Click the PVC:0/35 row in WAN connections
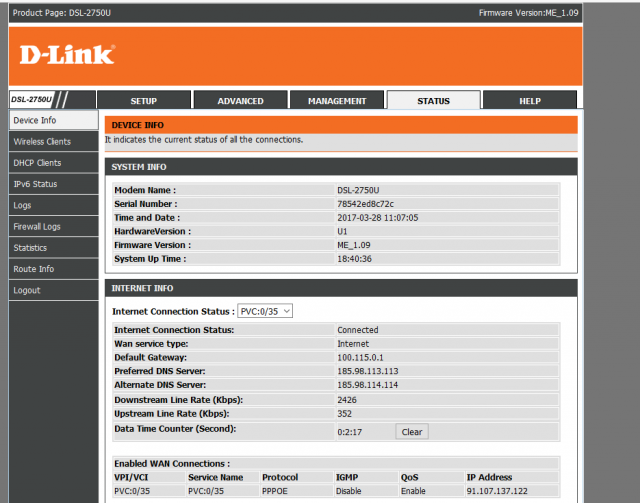The width and height of the screenshot is (640, 503). [132, 492]
